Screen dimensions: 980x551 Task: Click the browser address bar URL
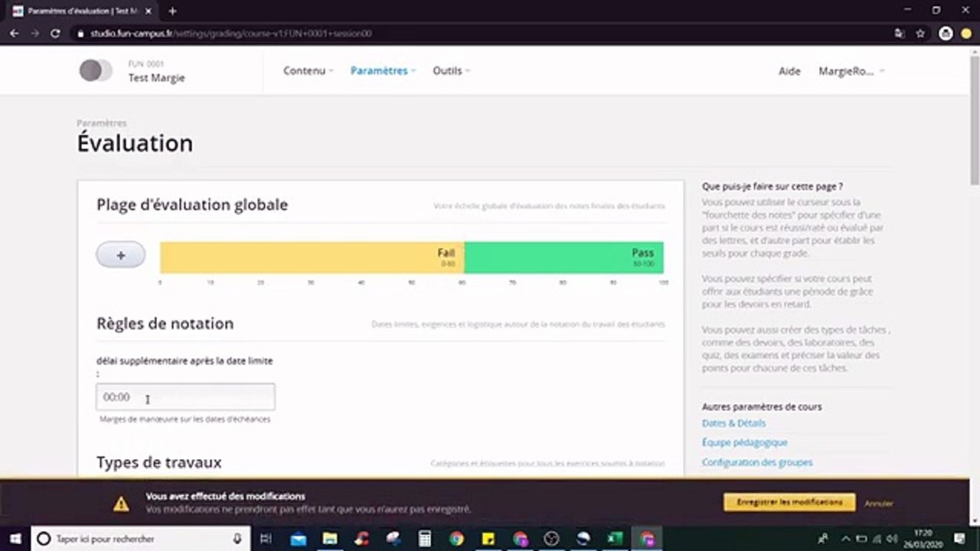[x=231, y=34]
